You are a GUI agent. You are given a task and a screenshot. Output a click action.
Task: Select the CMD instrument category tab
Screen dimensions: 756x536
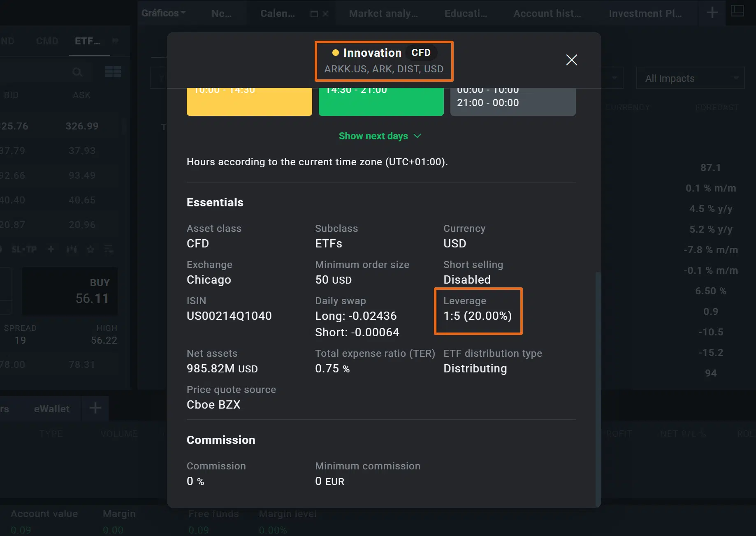pos(47,41)
